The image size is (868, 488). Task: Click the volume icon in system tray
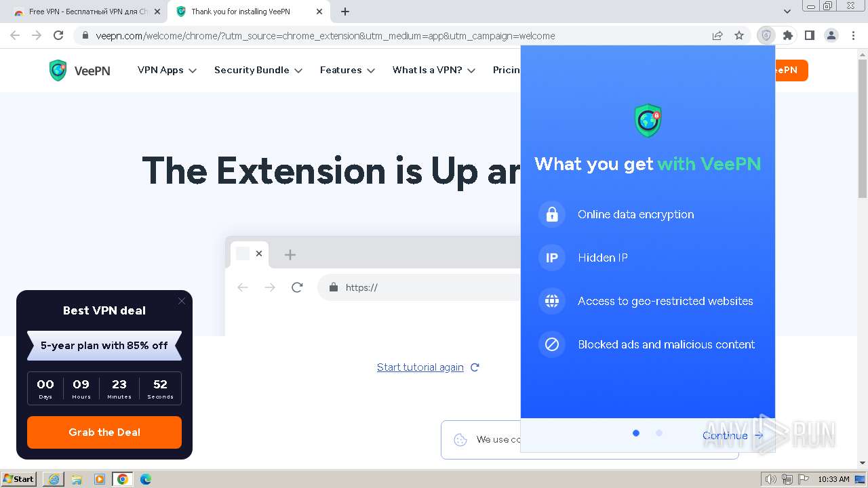tap(770, 479)
